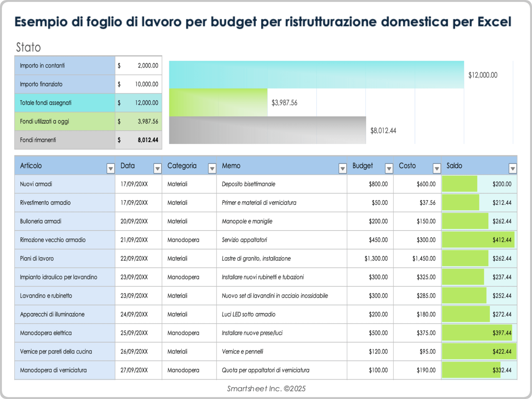Expand the Saldo column filter arrow
The height and width of the screenshot is (399, 532).
pos(513,168)
